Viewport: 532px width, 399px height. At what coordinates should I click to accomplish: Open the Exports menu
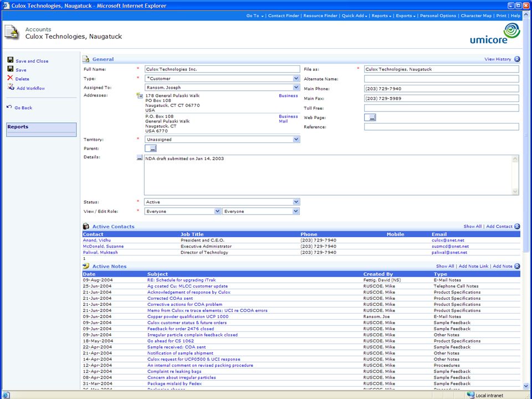pyautogui.click(x=406, y=16)
